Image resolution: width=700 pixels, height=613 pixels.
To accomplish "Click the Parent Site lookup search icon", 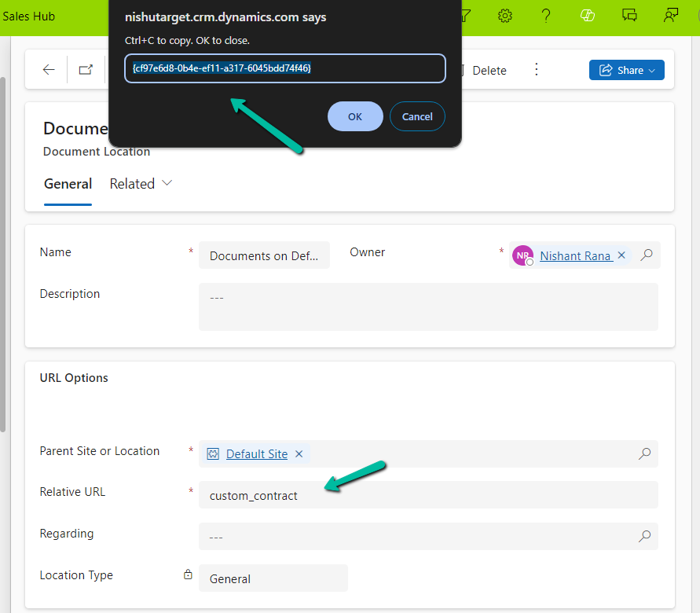I will (644, 453).
